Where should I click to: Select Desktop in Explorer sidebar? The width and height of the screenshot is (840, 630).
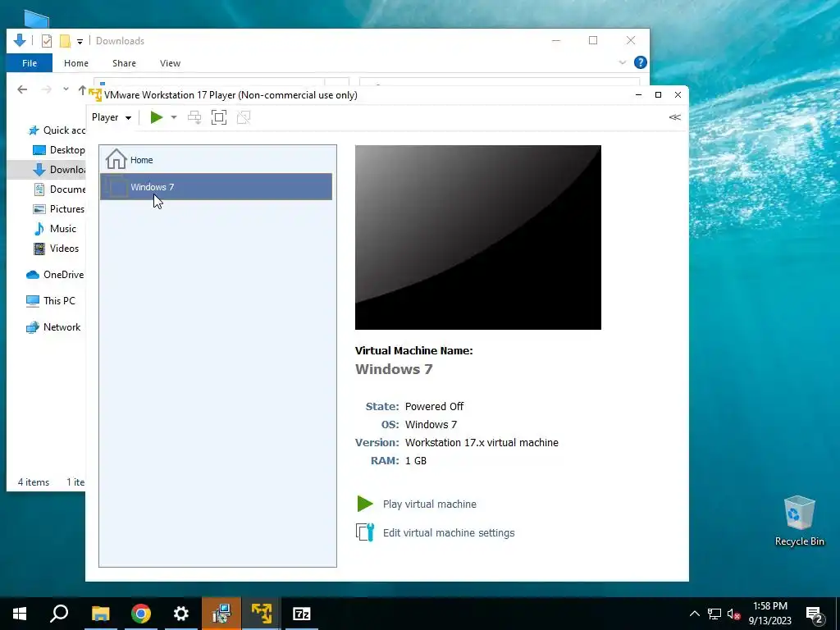tap(59, 150)
